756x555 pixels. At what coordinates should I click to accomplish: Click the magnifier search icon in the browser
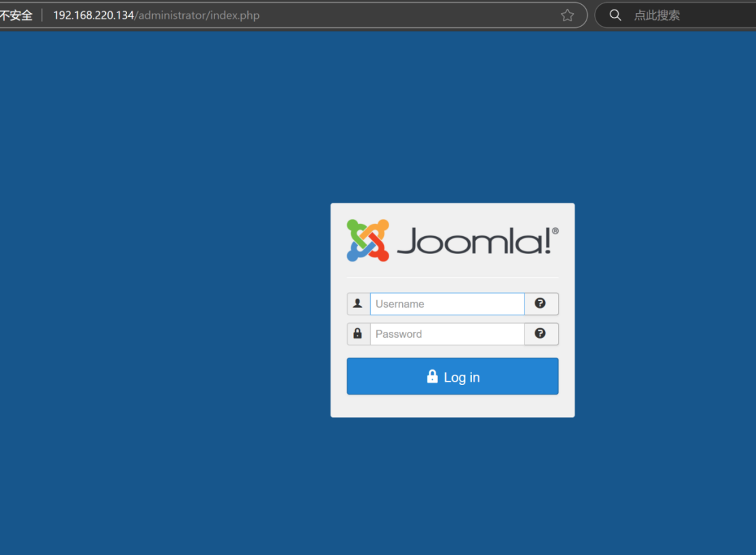[x=615, y=16]
